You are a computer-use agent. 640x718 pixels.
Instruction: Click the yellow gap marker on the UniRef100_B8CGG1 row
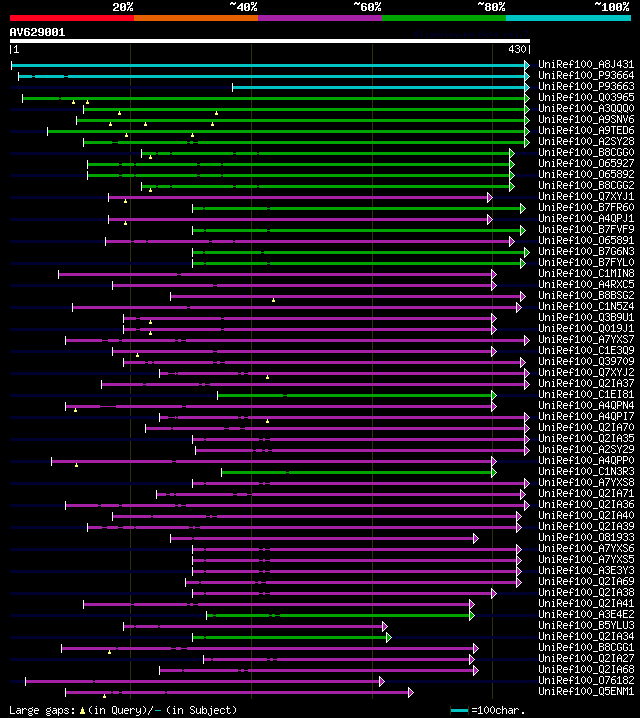pyautogui.click(x=109, y=652)
